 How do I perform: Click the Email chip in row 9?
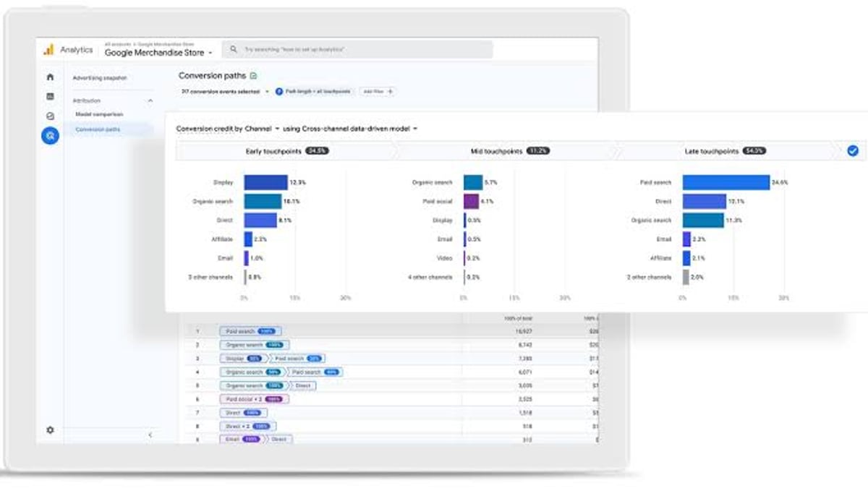pyautogui.click(x=242, y=440)
